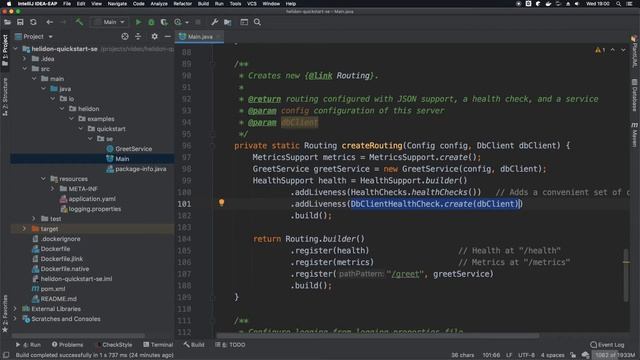Open the Navigate menu
The width and height of the screenshot is (640, 360).
click(117, 4)
